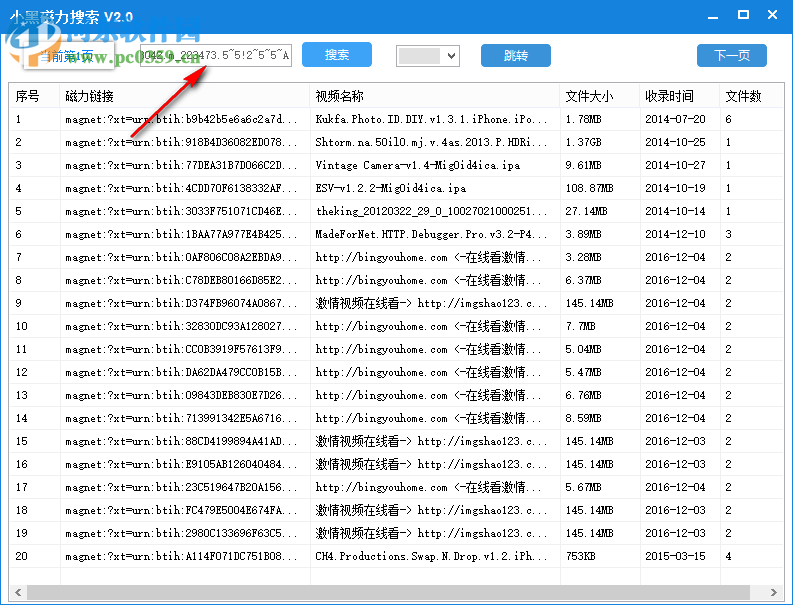Select Vintage Camera-v1.4 ipa entry
793x605 pixels.
[x=417, y=165]
